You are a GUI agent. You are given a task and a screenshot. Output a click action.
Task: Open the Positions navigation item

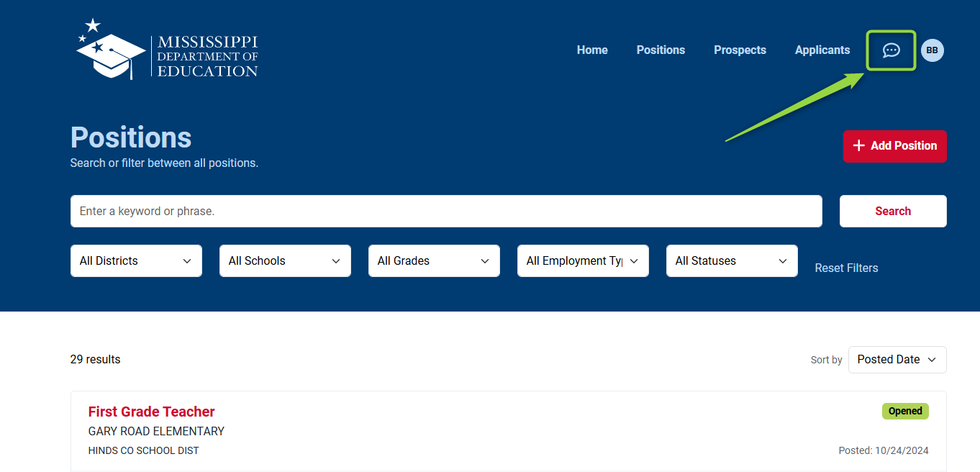[x=661, y=50]
